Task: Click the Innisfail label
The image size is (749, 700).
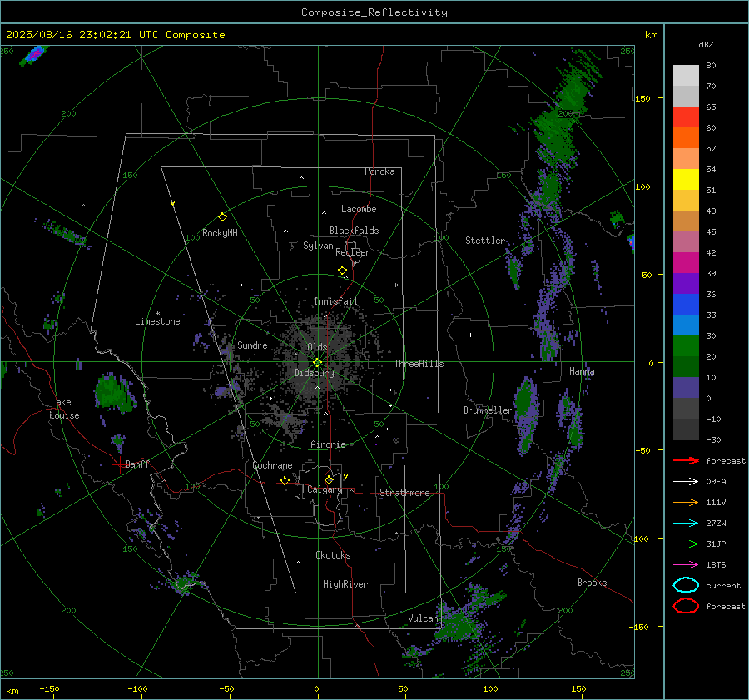Action: point(335,301)
